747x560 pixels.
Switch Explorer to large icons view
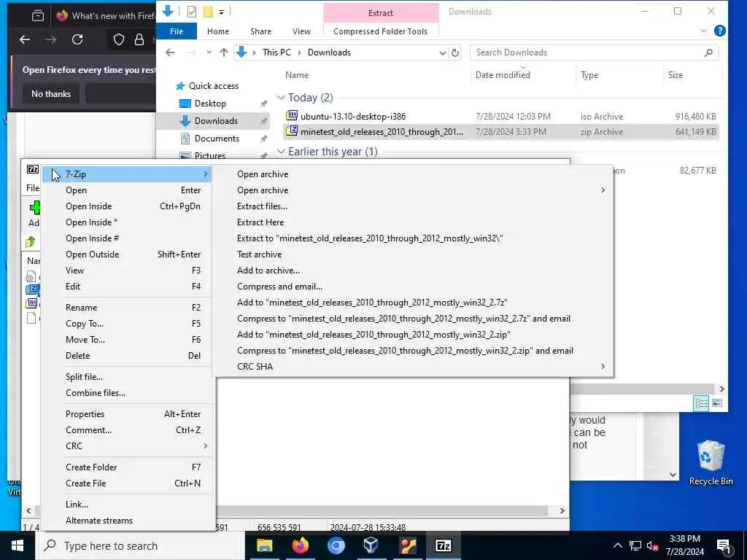717,403
